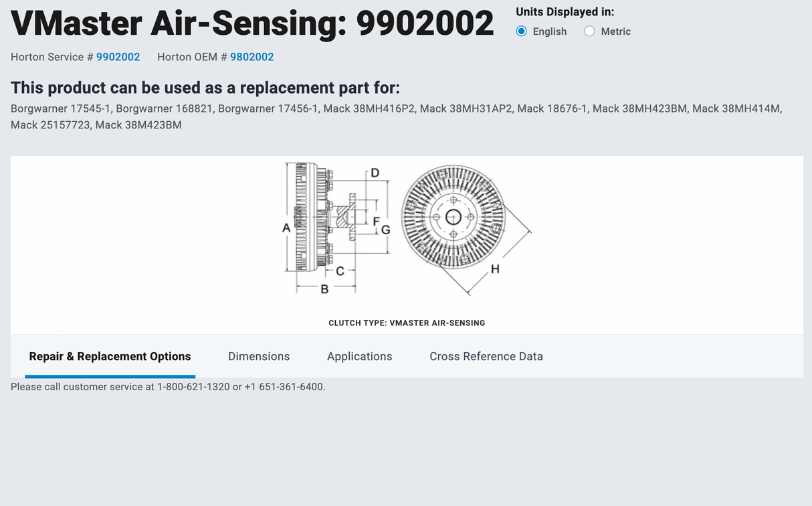
Task: Toggle the Units Displayed selection to Metric
Action: tap(589, 31)
